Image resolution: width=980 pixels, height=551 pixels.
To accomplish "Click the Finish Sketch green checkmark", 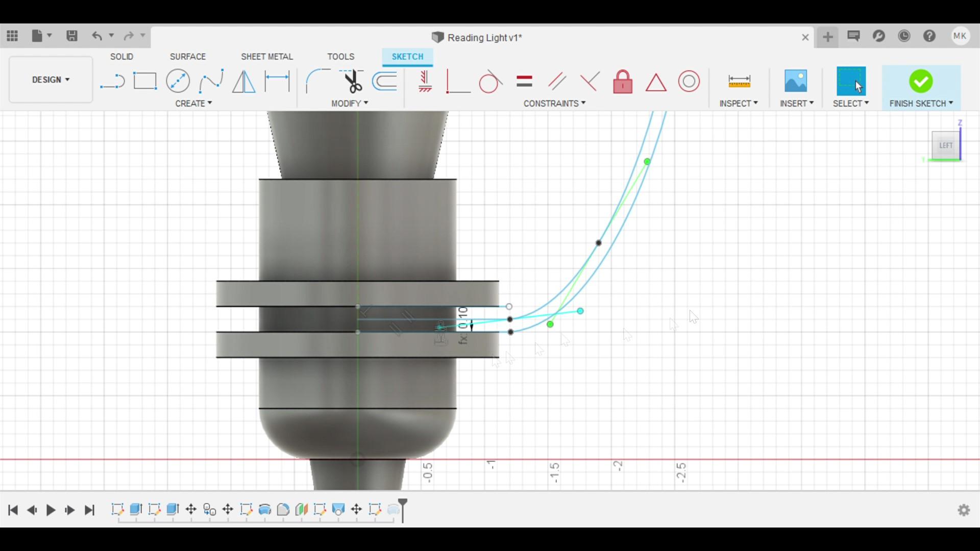I will (x=920, y=81).
